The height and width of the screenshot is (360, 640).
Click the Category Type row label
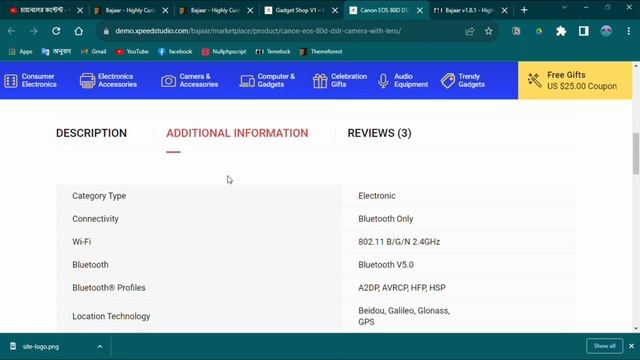(x=99, y=196)
